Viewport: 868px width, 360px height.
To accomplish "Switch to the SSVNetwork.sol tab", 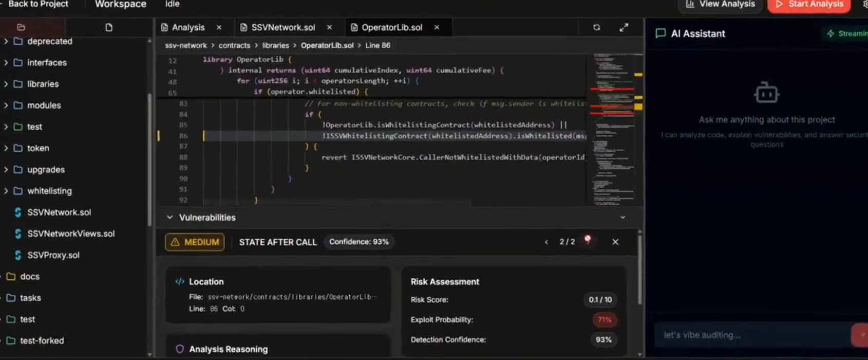I will (282, 27).
